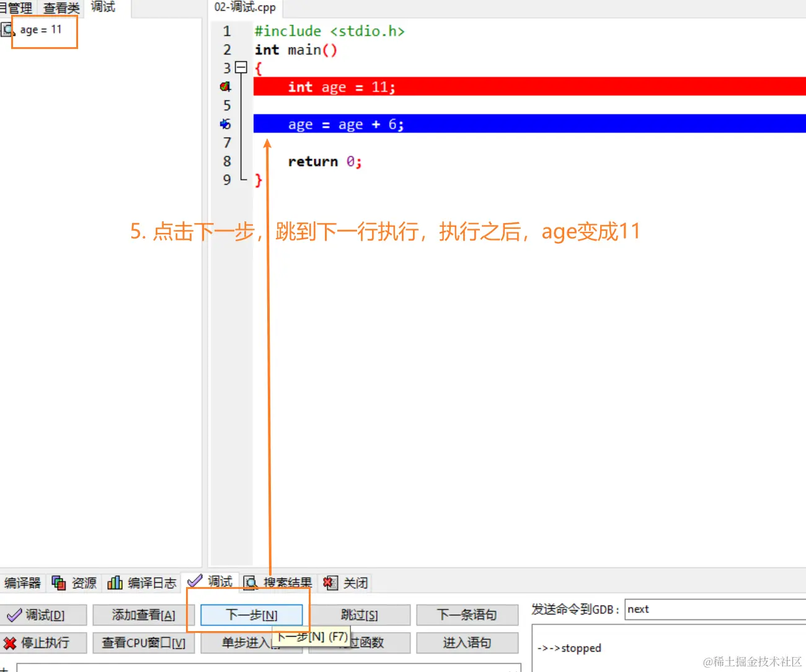Click the ->->stopped GDB output text

point(569,648)
